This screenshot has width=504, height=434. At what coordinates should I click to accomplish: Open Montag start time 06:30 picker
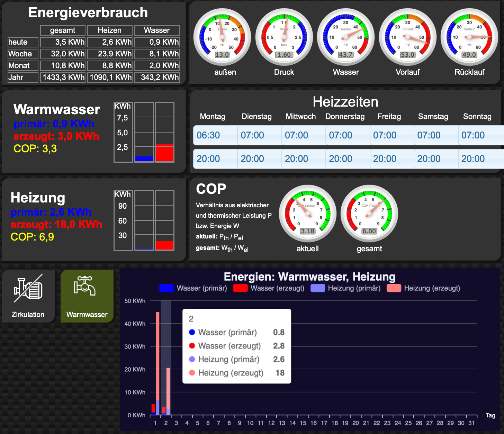click(215, 135)
